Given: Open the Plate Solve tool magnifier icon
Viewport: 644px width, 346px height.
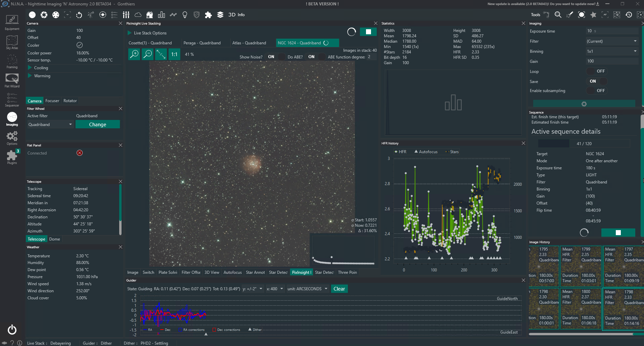Looking at the screenshot, I should (558, 15).
